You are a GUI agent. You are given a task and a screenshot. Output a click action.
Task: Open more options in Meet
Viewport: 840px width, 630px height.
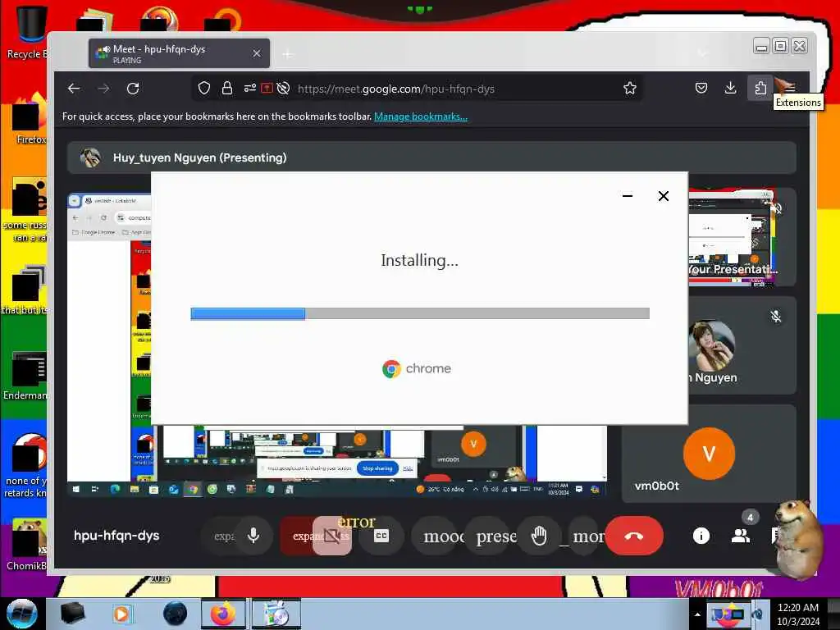click(583, 535)
